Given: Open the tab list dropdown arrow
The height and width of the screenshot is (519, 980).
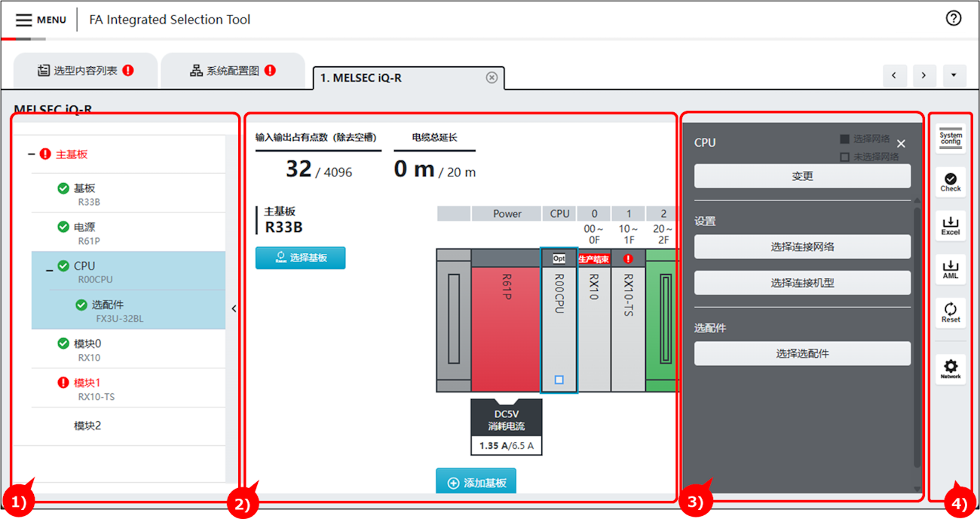Looking at the screenshot, I should (x=954, y=75).
